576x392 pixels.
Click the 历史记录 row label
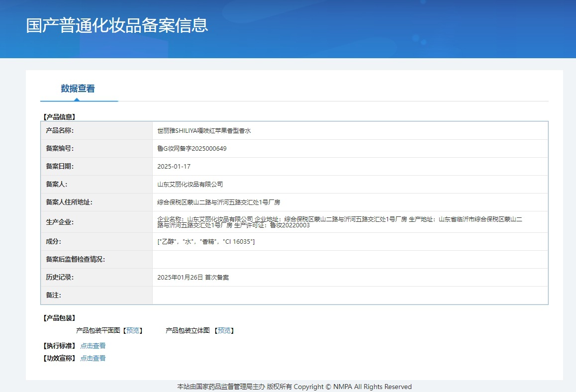[x=60, y=278]
